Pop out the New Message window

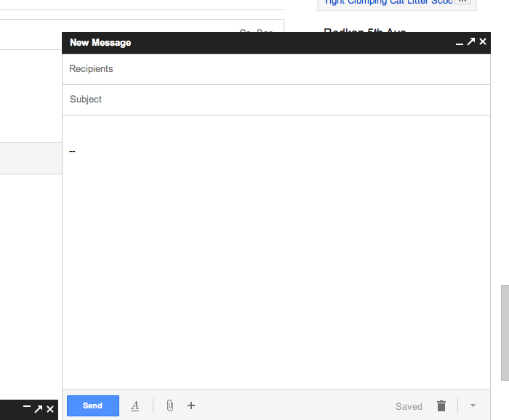pyautogui.click(x=470, y=42)
